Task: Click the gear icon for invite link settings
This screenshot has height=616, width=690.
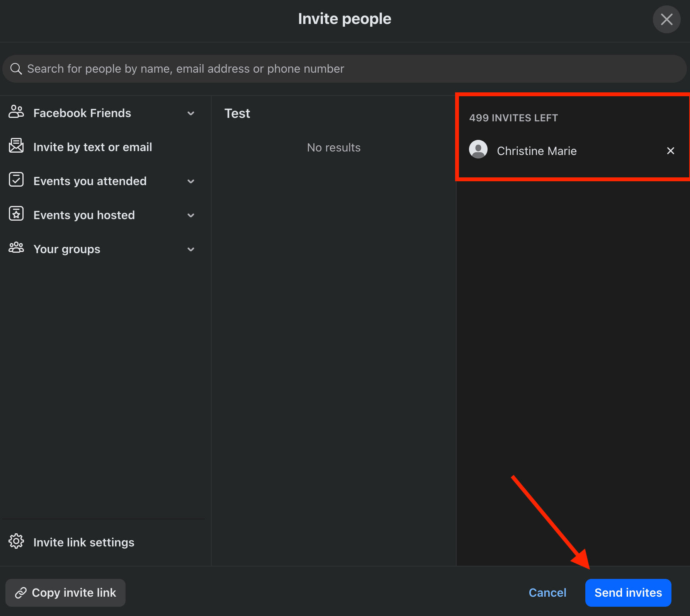Action: [16, 541]
